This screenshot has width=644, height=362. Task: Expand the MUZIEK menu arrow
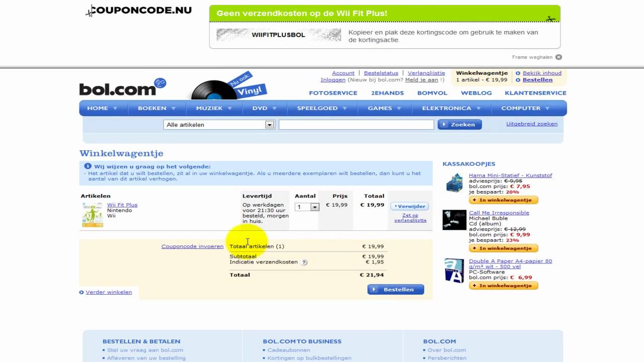229,109
